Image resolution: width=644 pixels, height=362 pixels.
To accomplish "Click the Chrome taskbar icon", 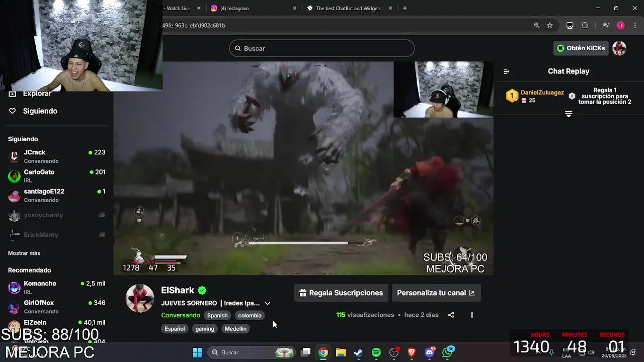I will [x=323, y=352].
